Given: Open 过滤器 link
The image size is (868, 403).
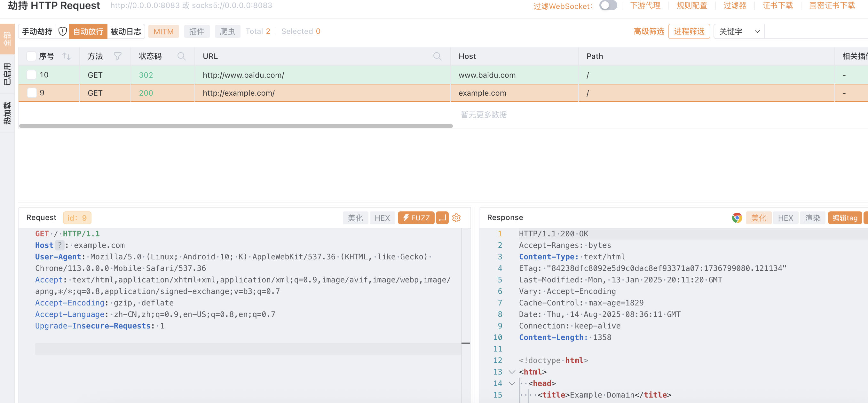Looking at the screenshot, I should 735,6.
